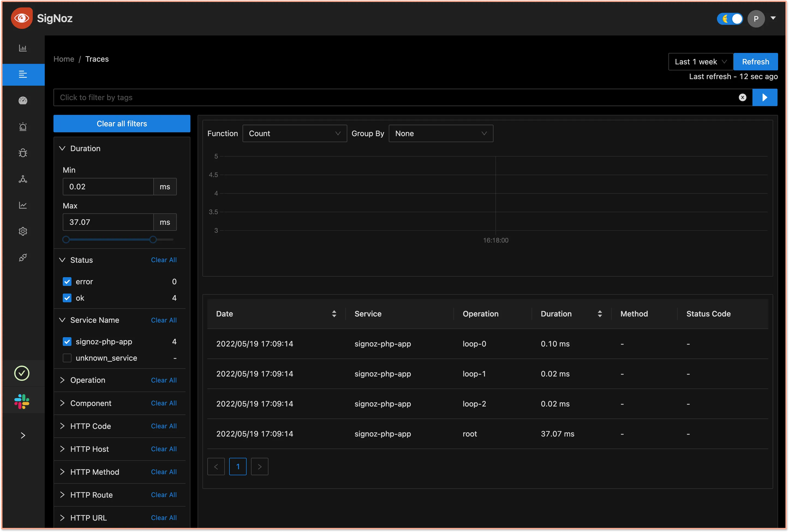Open the Settings gear sidebar icon
The width and height of the screenshot is (789, 532).
pos(23,231)
